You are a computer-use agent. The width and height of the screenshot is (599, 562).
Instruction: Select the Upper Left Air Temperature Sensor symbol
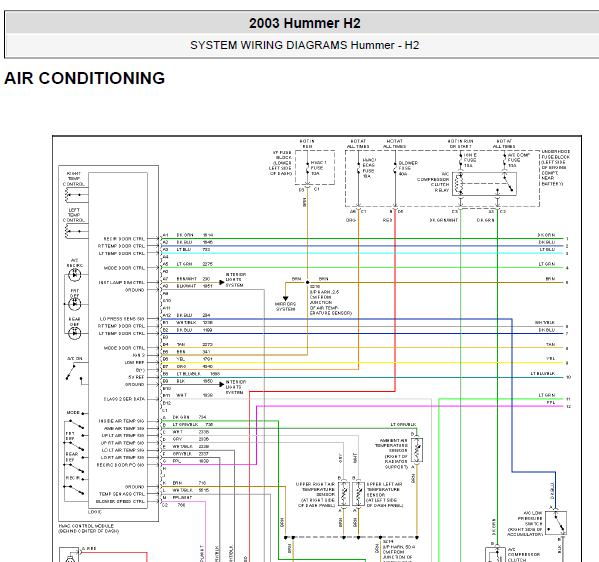click(x=358, y=494)
